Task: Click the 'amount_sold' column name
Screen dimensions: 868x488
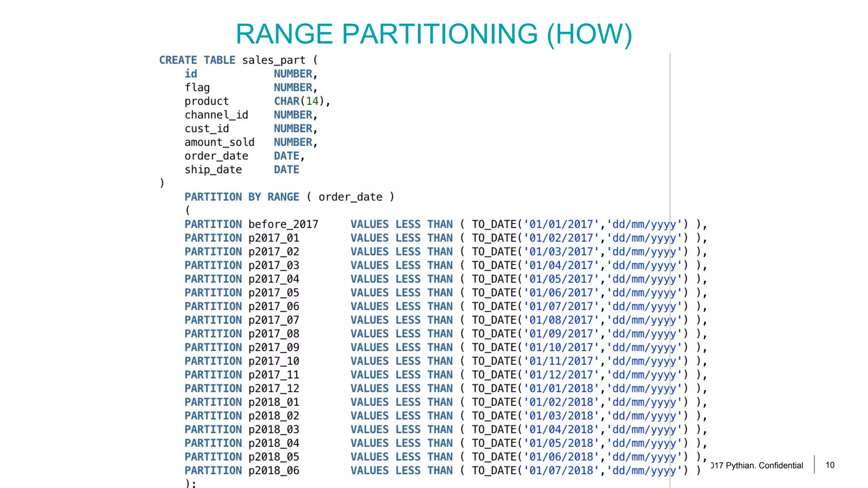Action: click(220, 142)
